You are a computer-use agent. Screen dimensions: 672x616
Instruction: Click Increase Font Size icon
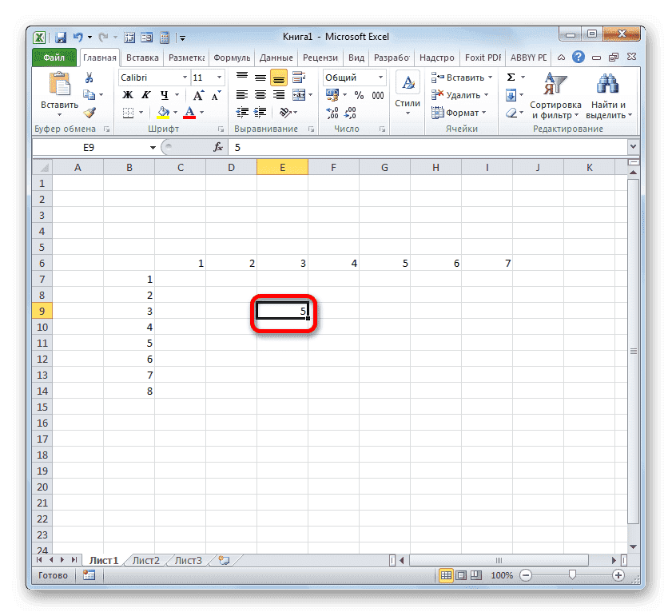[x=198, y=93]
